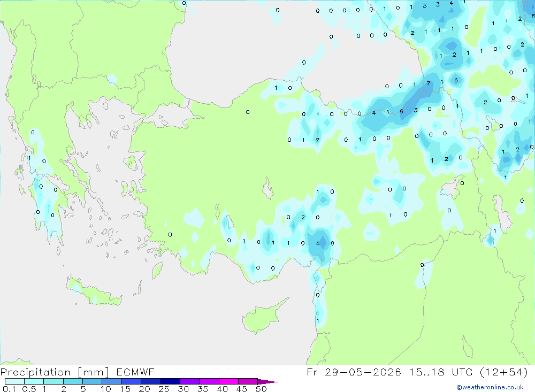Click the above-50 mm arrow end of legend
Viewport: 535px width, 392px height.
[267, 381]
